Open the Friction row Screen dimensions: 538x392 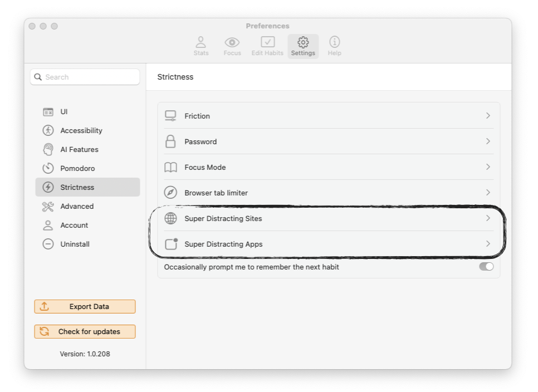pos(329,116)
